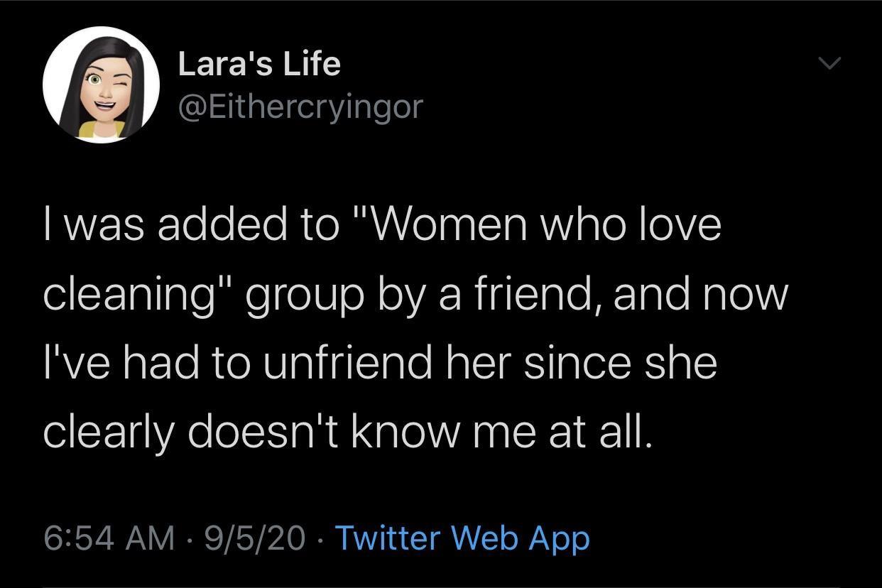This screenshot has height=588, width=882.
Task: Click the @Eithercryingor handle
Action: click(x=300, y=107)
